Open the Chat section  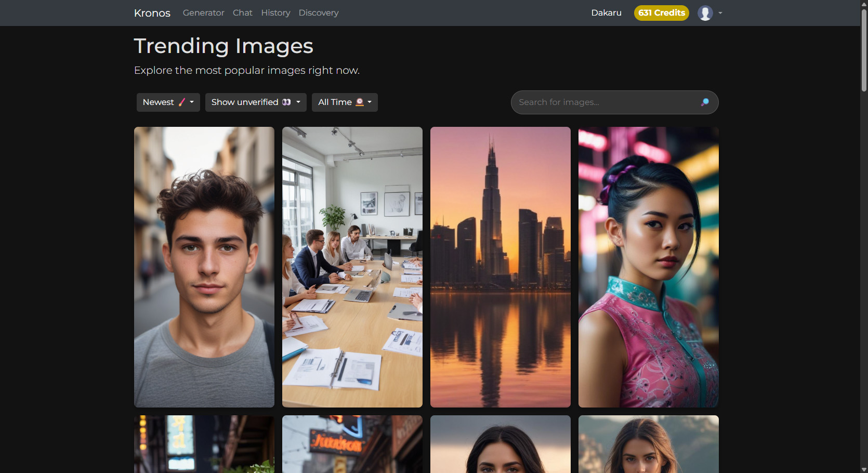242,12
